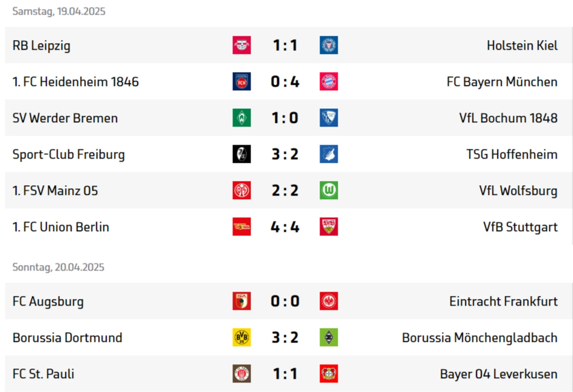Click the 0:4 Heidenheim–Bayern result

pos(285,82)
